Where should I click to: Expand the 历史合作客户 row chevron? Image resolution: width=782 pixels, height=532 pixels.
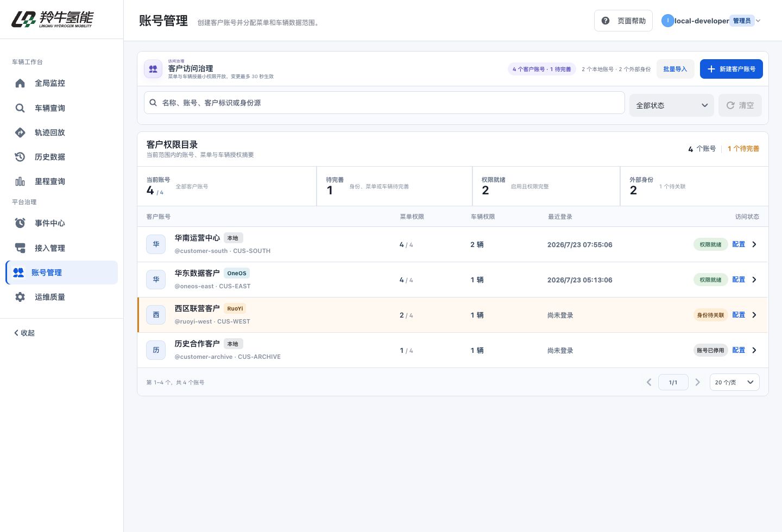click(x=754, y=350)
